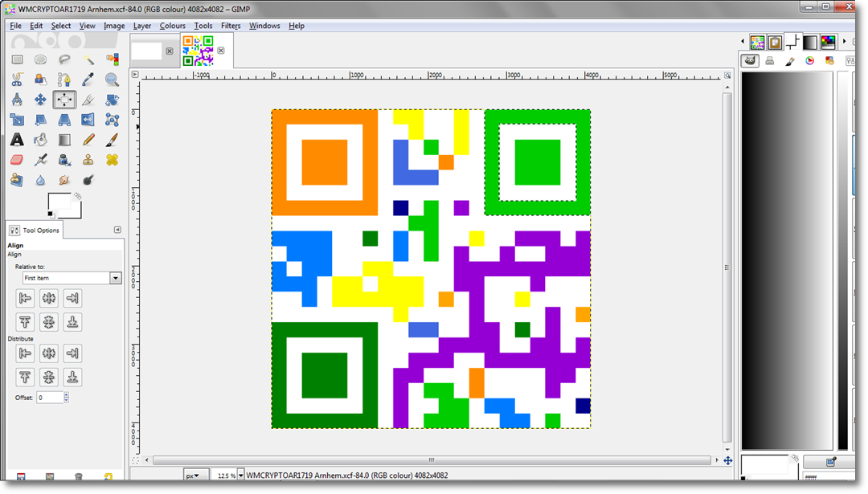Select the Crop tool
The width and height of the screenshot is (868, 494).
[88, 100]
